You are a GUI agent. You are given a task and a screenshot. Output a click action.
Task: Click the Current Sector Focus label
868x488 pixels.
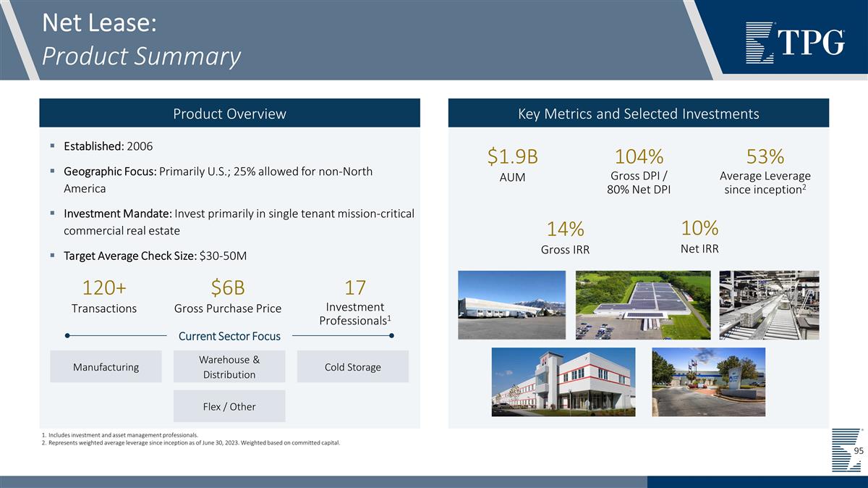(229, 336)
